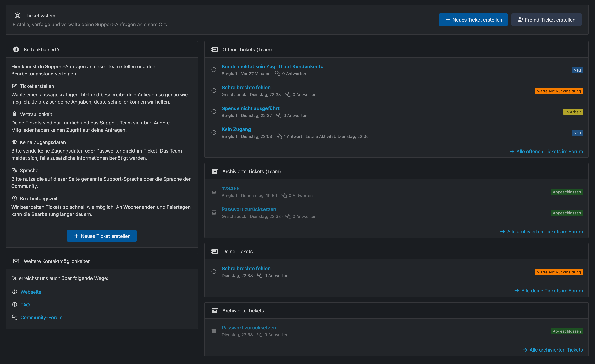
Task: Click warte auf Rückmeldung badge in Offene Tickets (Team)
Action: (x=559, y=91)
